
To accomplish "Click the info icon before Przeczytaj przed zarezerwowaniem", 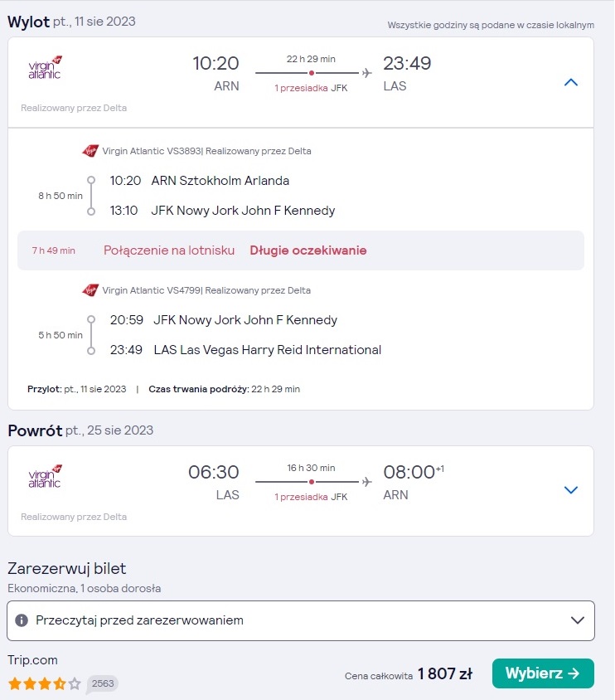I will click(22, 620).
